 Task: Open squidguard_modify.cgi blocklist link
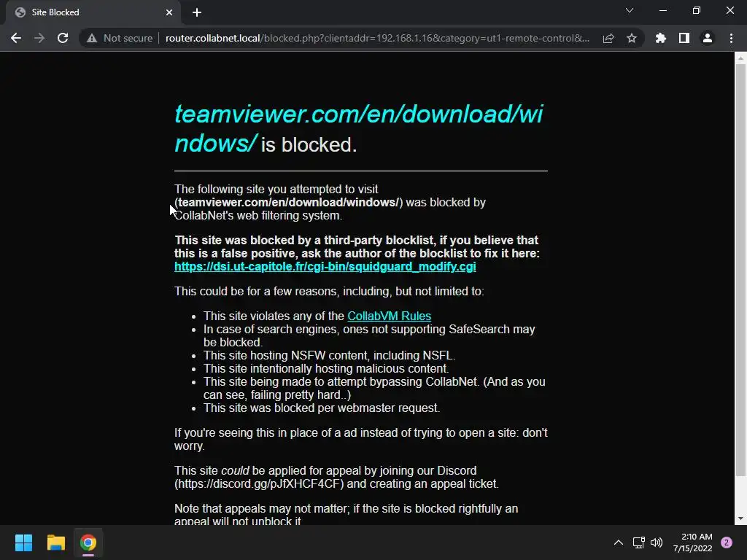click(x=325, y=267)
